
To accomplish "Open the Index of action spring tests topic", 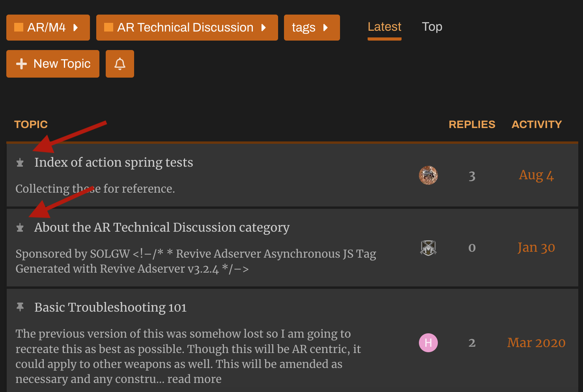I will pyautogui.click(x=114, y=162).
